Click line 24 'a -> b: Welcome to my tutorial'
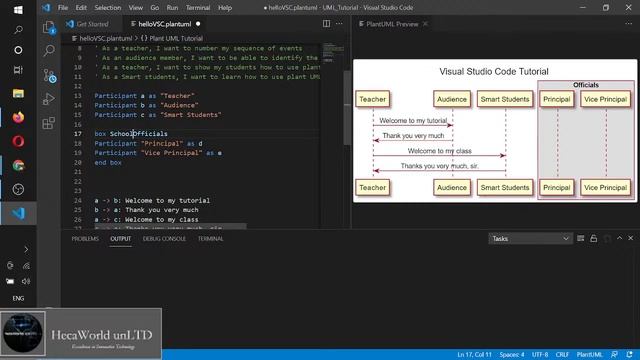Image resolution: width=640 pixels, height=360 pixels. [152, 200]
